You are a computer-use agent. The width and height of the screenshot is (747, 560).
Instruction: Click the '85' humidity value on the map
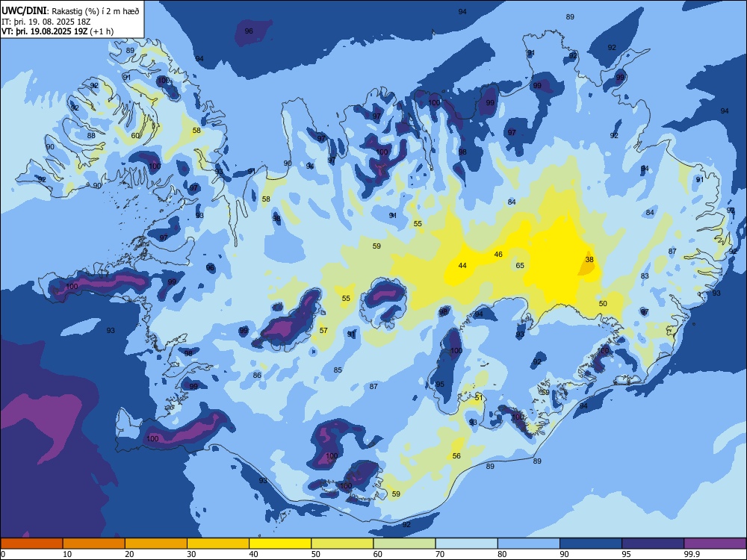pyautogui.click(x=338, y=370)
